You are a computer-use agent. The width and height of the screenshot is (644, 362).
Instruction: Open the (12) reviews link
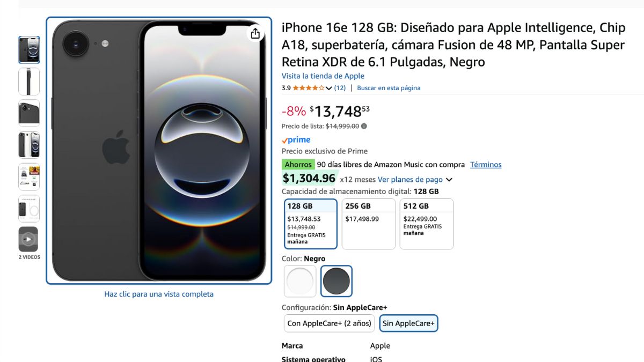point(340,88)
